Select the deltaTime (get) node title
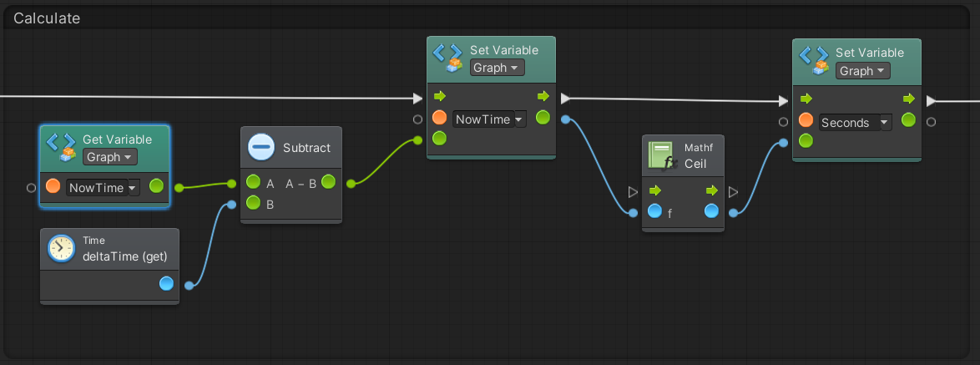Image resolution: width=980 pixels, height=365 pixels. pyautogui.click(x=124, y=256)
